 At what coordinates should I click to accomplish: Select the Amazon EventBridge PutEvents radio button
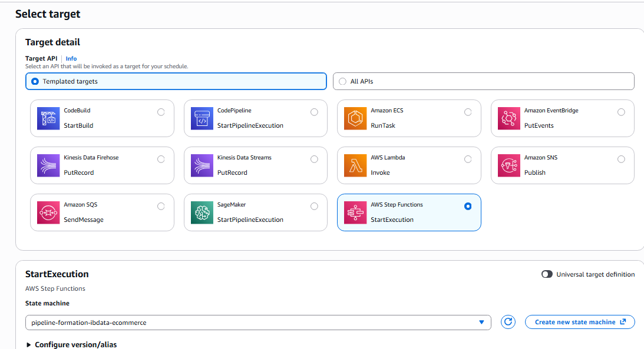click(622, 112)
